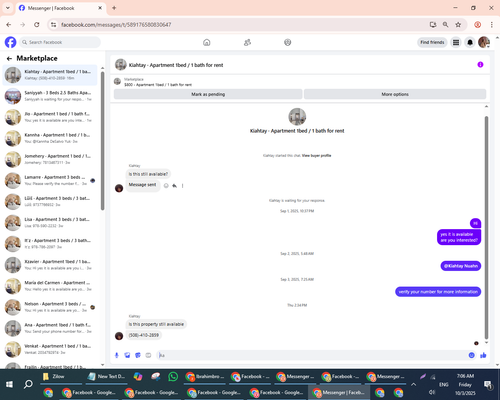Reload the page
500x400 pixels.
(37, 25)
